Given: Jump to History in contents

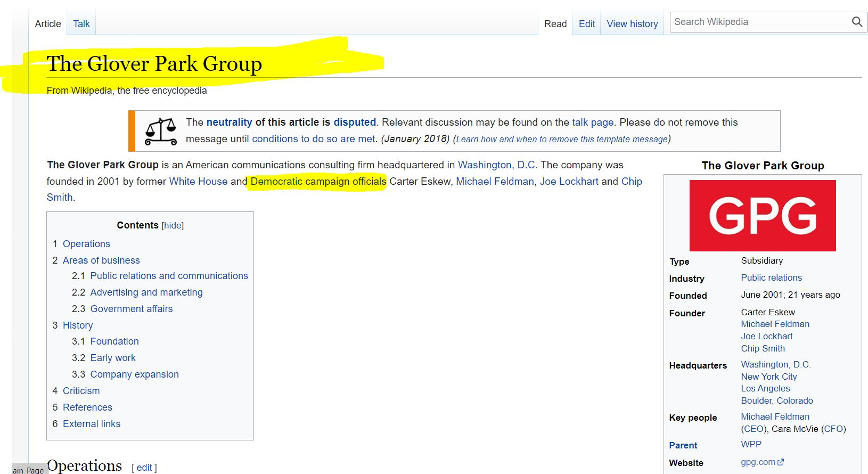Looking at the screenshot, I should click(78, 325).
